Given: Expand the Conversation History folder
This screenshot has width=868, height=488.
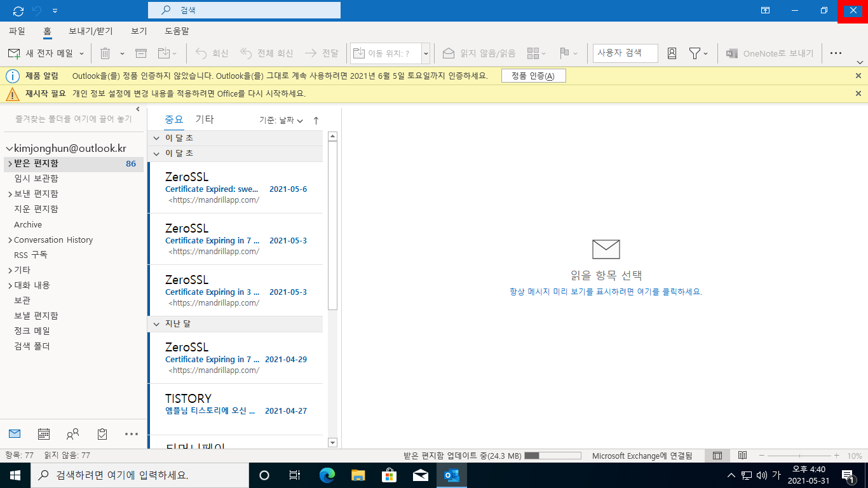Looking at the screenshot, I should 10,240.
